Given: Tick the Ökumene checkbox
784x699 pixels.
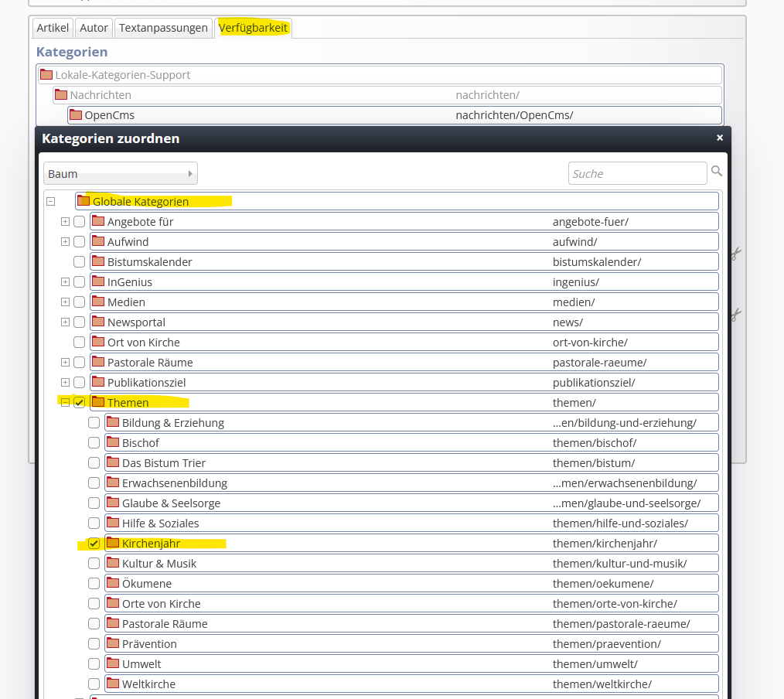Looking at the screenshot, I should point(94,584).
